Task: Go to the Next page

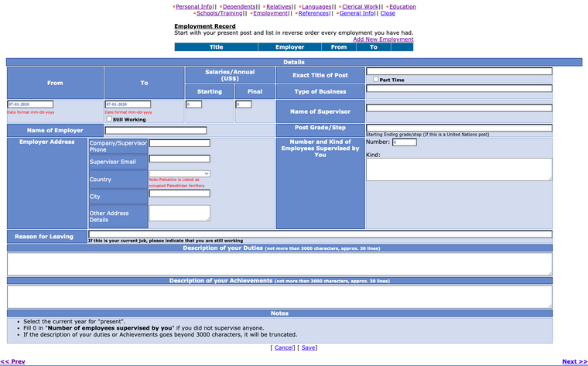Action: (x=574, y=361)
